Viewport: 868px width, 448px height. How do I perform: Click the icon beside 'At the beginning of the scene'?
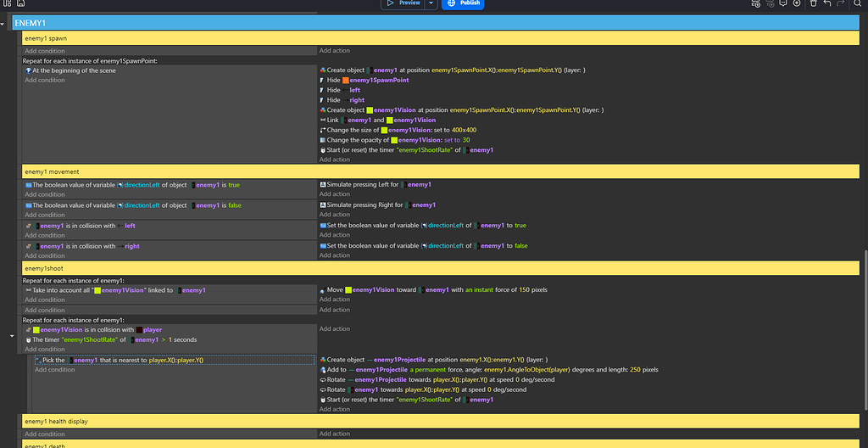click(x=28, y=71)
